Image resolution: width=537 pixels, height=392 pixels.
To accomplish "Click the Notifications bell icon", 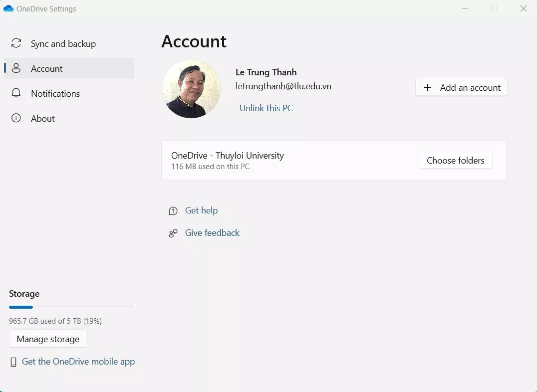I will pyautogui.click(x=16, y=93).
